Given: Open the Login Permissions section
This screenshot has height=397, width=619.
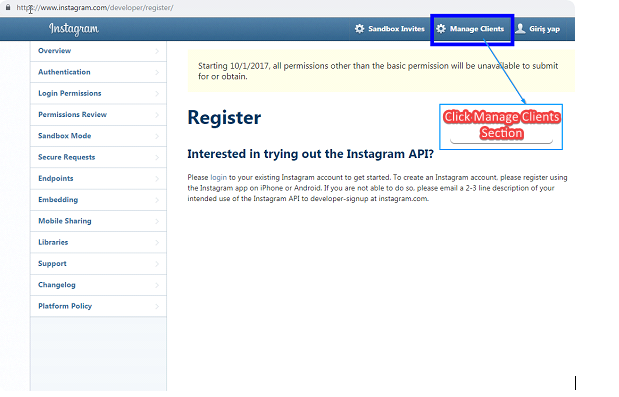Looking at the screenshot, I should point(98,94).
